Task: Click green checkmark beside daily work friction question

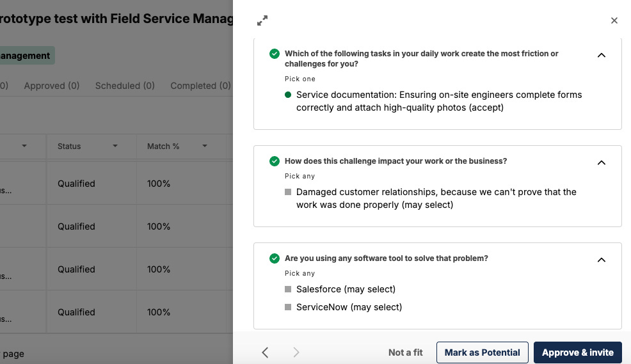Action: [275, 54]
